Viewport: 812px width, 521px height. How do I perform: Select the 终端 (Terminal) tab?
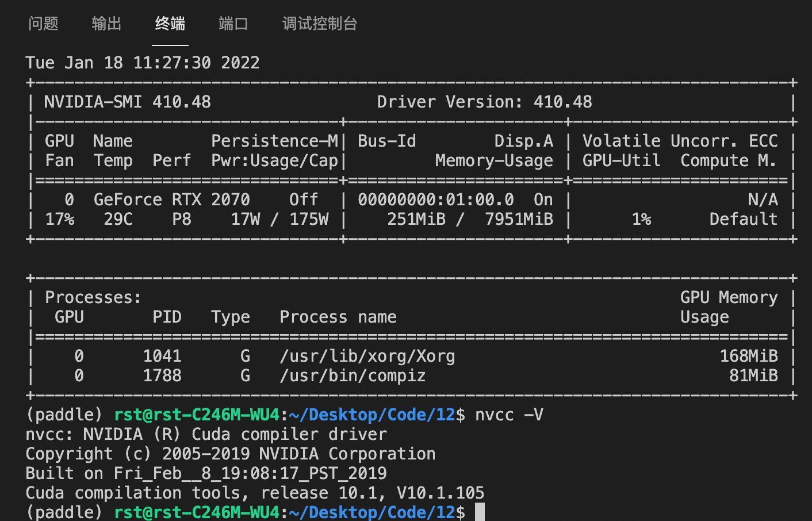[x=170, y=24]
